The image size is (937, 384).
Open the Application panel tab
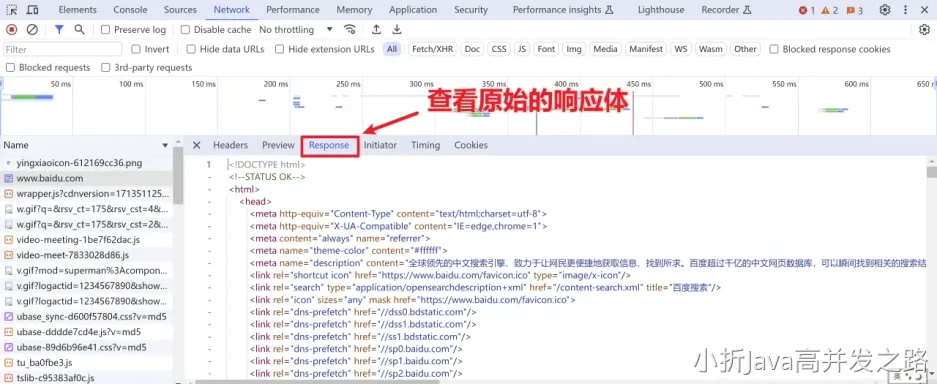click(x=413, y=10)
